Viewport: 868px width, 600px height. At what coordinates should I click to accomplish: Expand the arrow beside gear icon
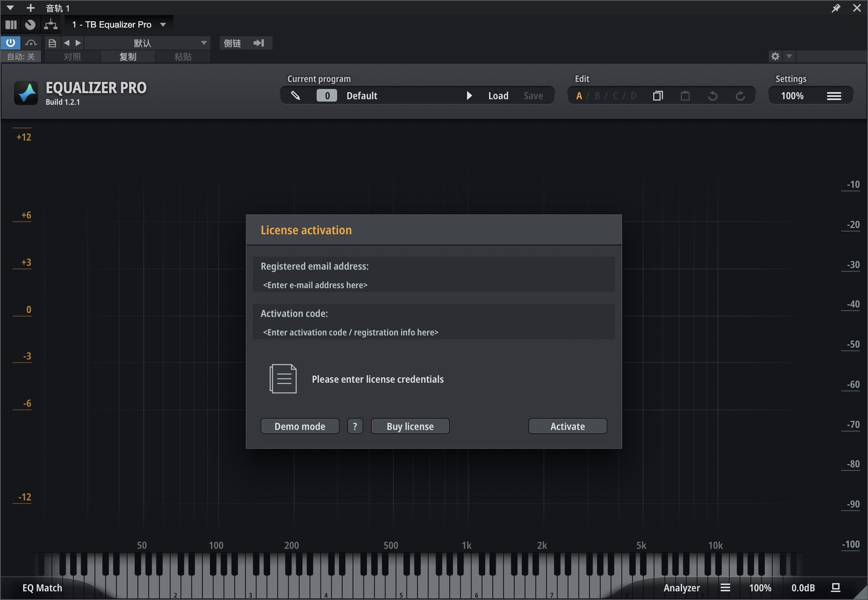click(789, 56)
